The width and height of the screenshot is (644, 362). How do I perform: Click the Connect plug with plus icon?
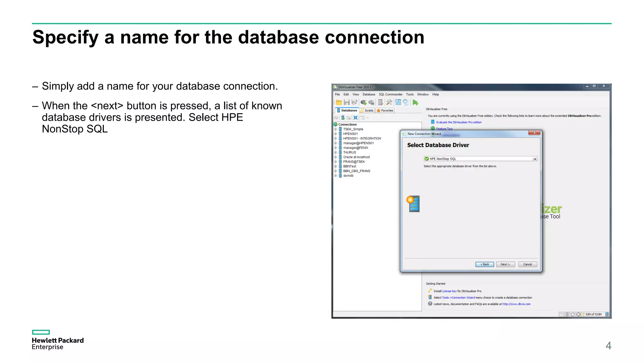[x=364, y=102]
